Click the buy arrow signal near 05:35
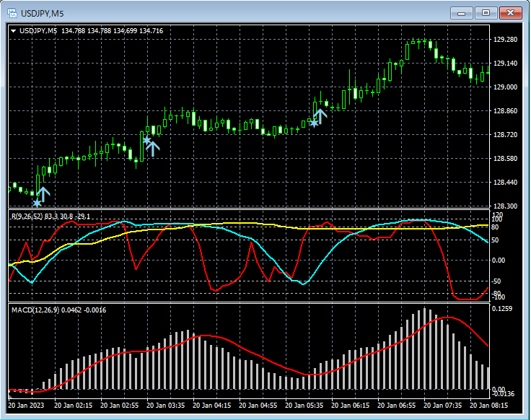 (320, 116)
